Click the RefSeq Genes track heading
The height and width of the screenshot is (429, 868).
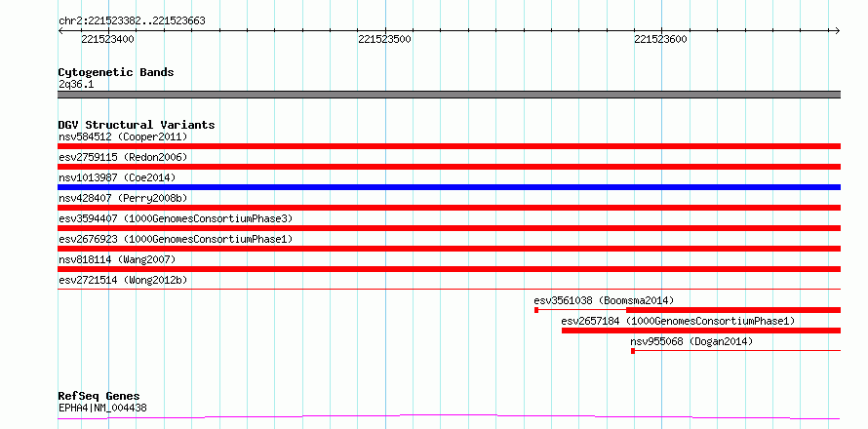(x=99, y=397)
